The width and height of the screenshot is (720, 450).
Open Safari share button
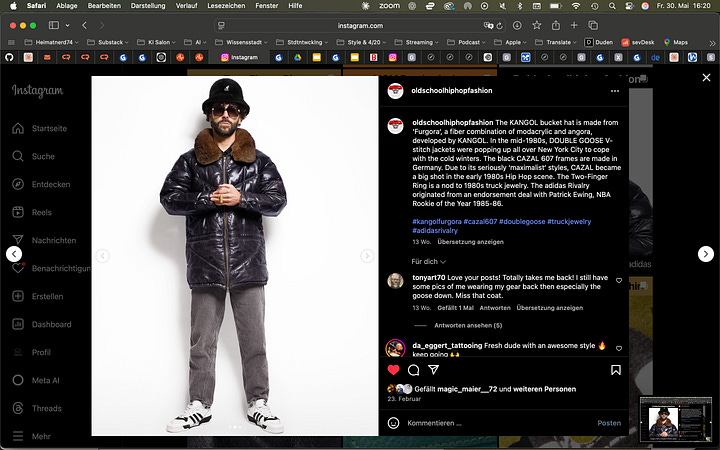tap(556, 25)
